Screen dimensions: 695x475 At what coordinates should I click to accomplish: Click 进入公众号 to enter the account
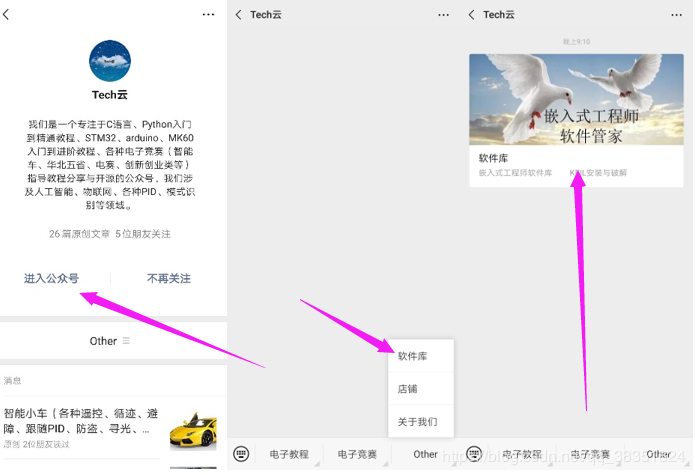point(51,279)
